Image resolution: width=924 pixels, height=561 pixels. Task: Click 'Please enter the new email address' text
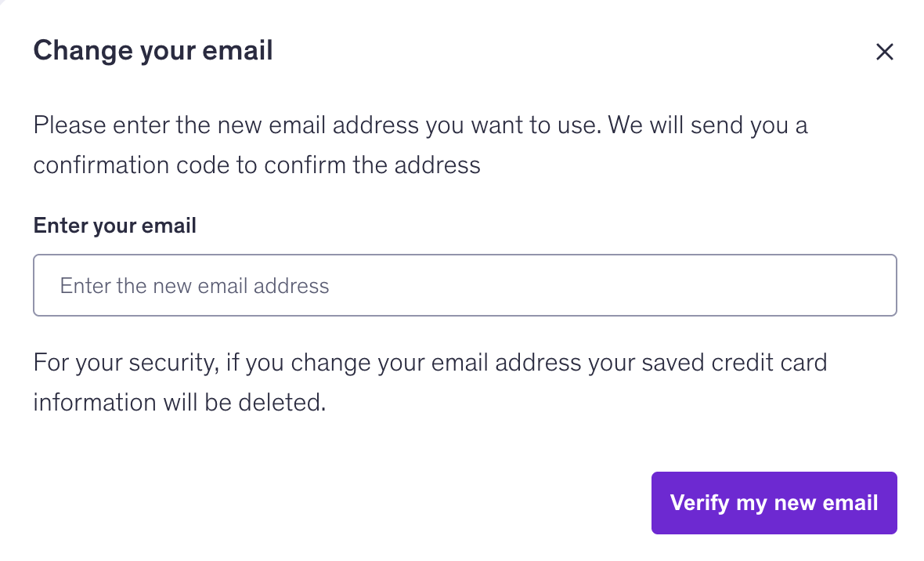[x=226, y=125]
